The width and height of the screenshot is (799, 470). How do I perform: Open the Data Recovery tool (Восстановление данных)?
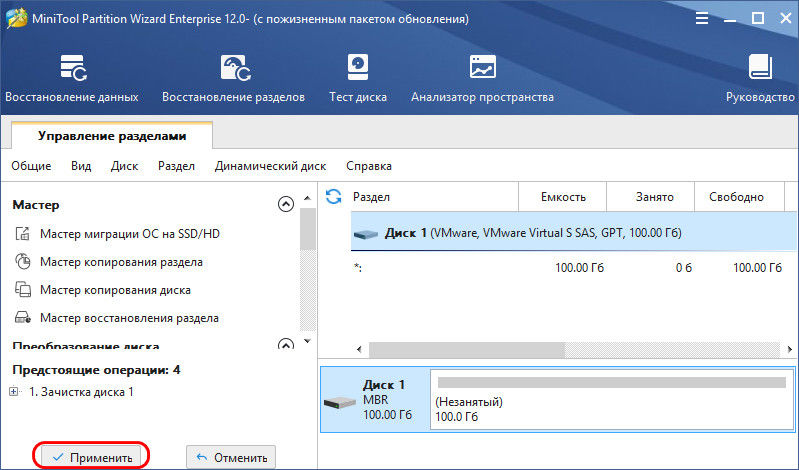point(72,79)
